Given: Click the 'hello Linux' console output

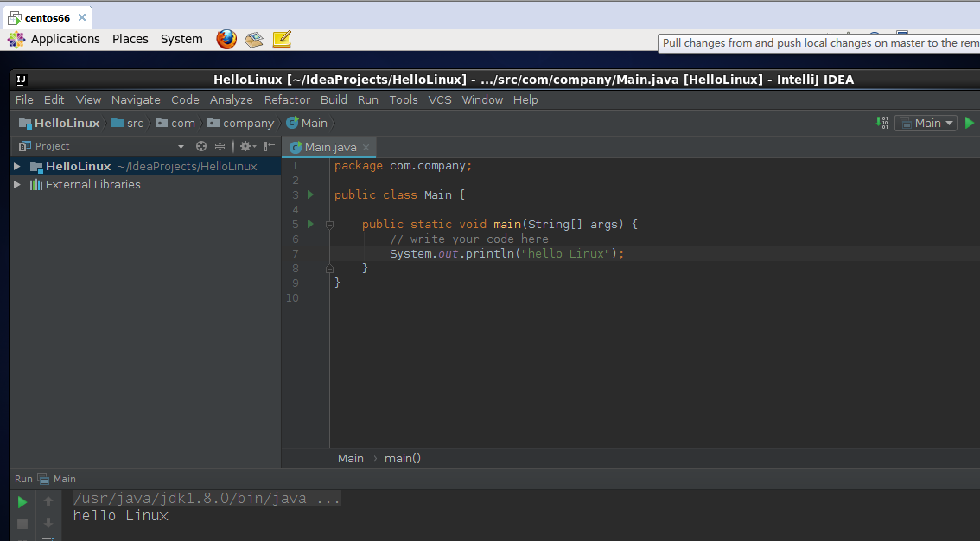Looking at the screenshot, I should coord(121,515).
